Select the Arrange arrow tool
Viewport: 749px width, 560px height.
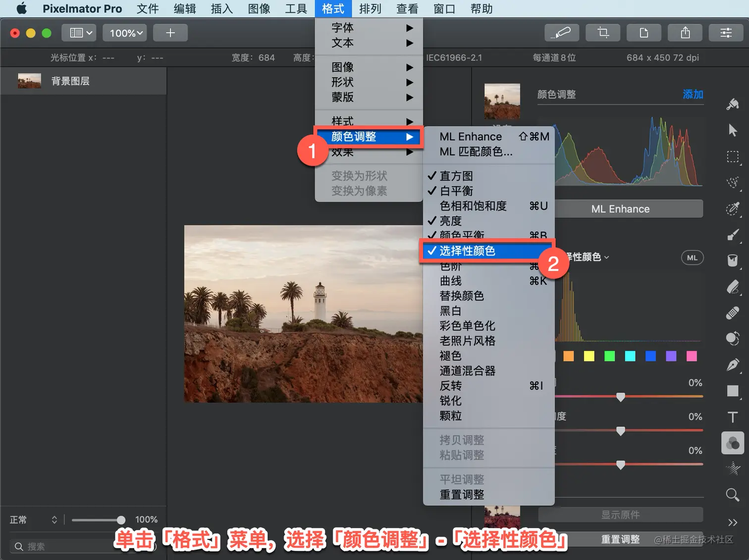(733, 130)
